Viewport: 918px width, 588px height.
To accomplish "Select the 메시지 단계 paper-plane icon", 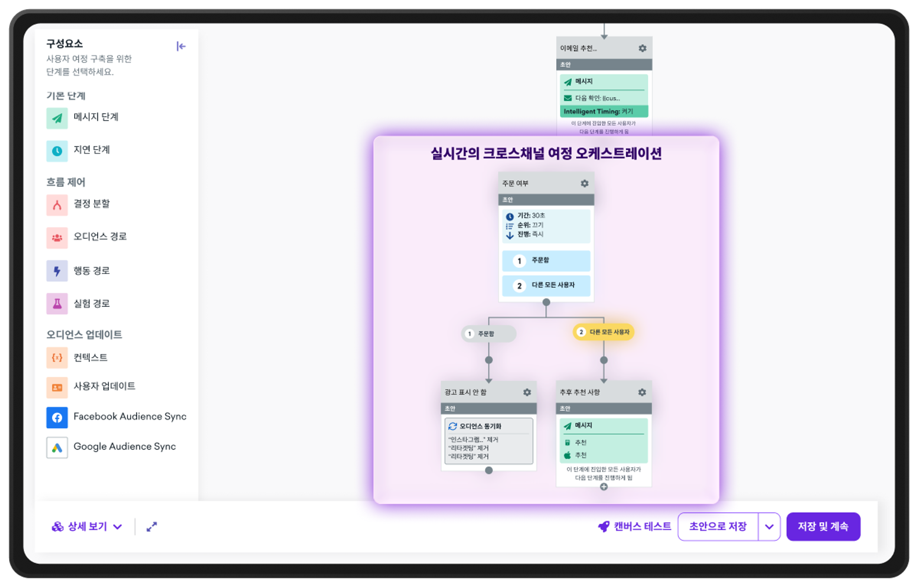I will point(57,118).
